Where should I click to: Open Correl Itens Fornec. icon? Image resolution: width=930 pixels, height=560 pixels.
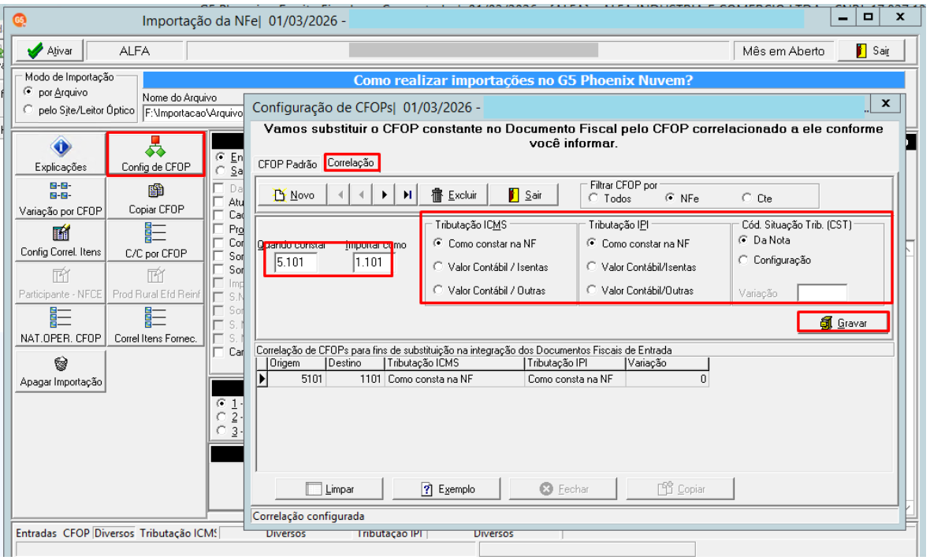click(x=155, y=325)
